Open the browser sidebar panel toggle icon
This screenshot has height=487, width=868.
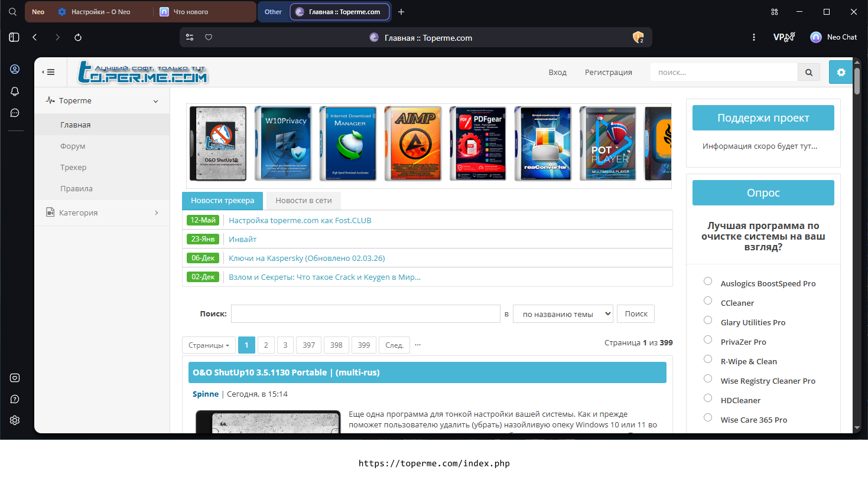[14, 37]
